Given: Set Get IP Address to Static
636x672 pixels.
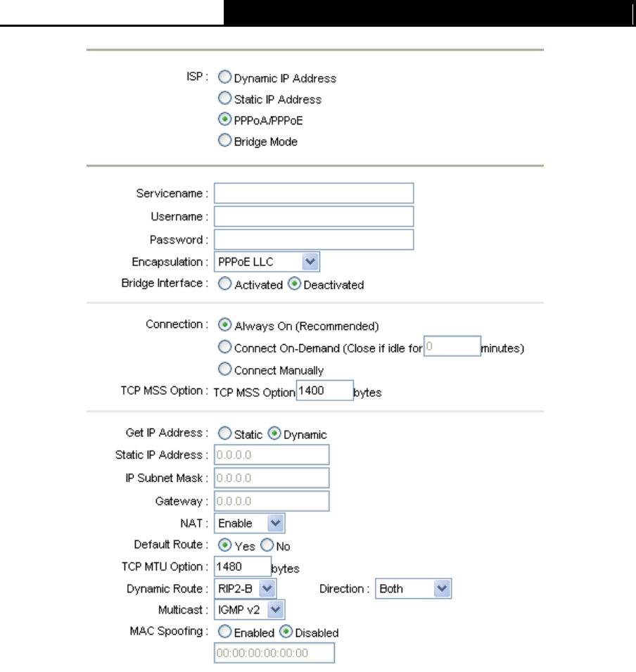Looking at the screenshot, I should pos(224,433).
